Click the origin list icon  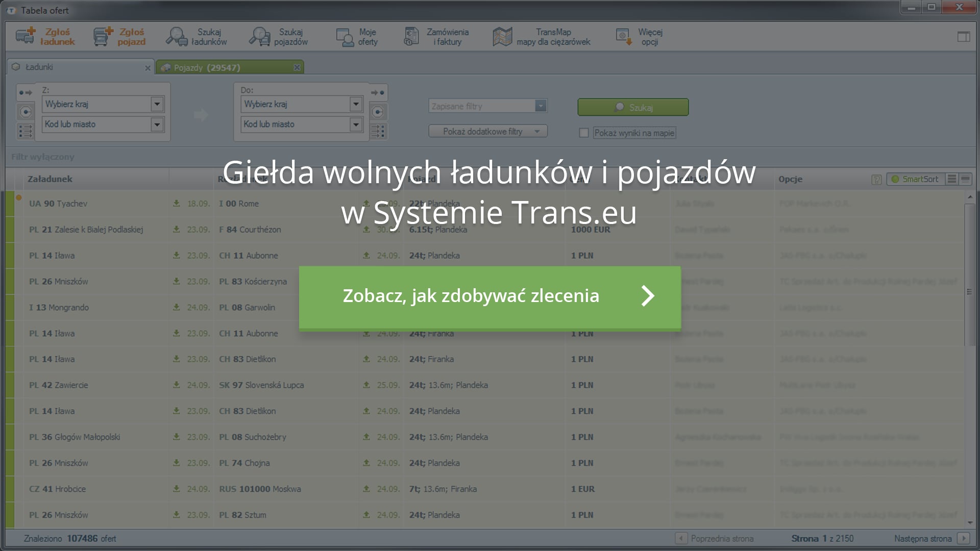(x=26, y=131)
